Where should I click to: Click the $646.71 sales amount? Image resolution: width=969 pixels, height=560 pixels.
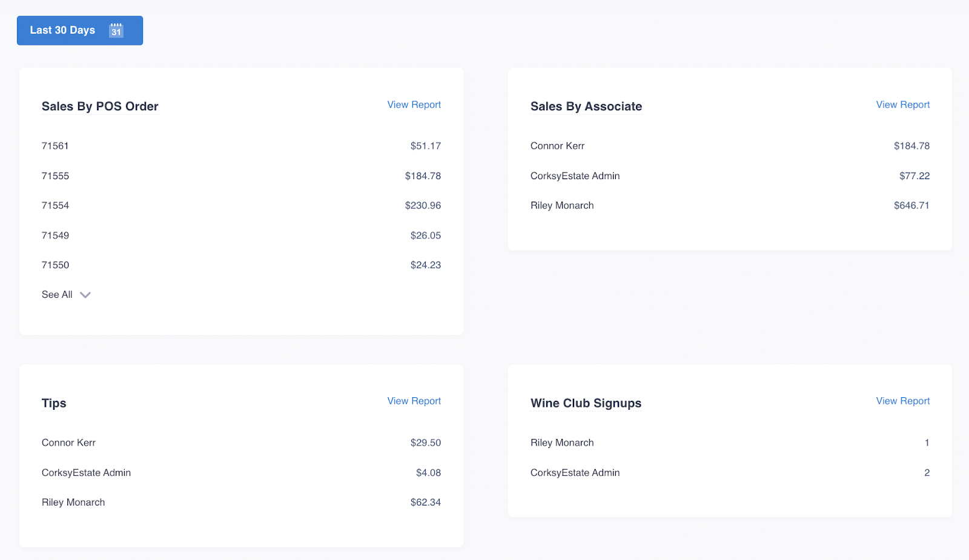(x=911, y=206)
